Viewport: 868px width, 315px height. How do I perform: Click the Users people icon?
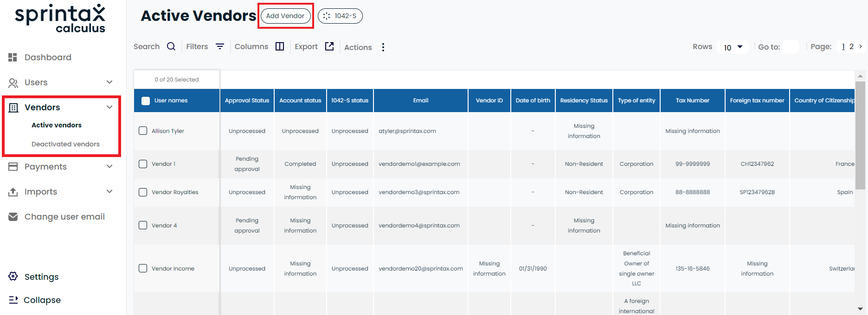click(x=13, y=83)
